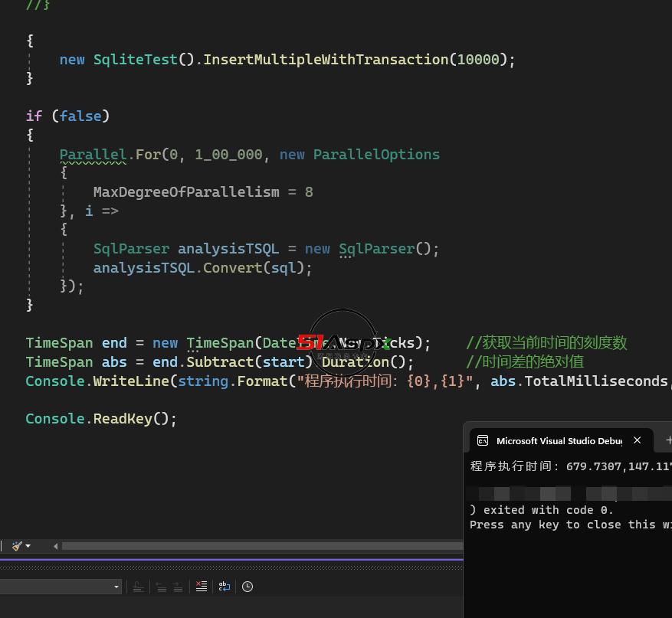The width and height of the screenshot is (672, 618).
Task: Open the Output pane source combo box
Action: (61, 587)
